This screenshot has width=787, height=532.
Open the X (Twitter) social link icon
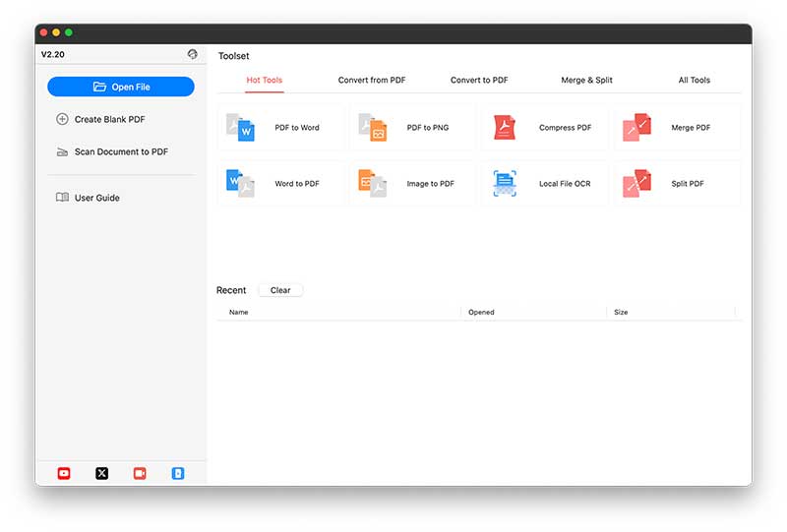click(x=101, y=473)
